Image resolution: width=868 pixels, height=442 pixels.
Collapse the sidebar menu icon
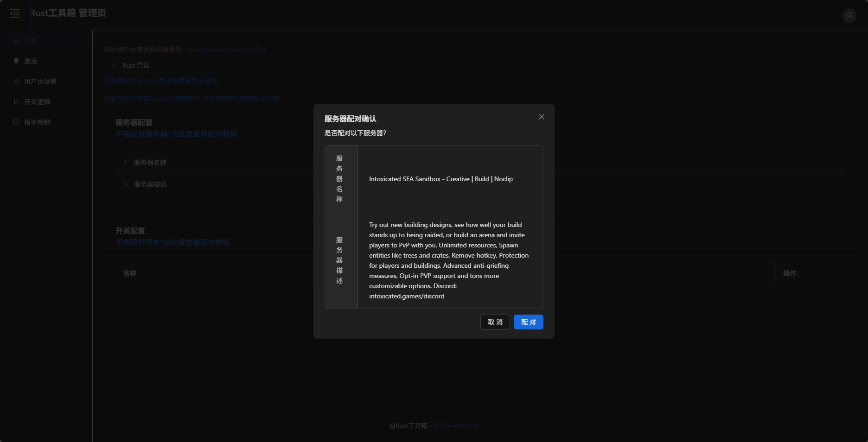tap(15, 13)
